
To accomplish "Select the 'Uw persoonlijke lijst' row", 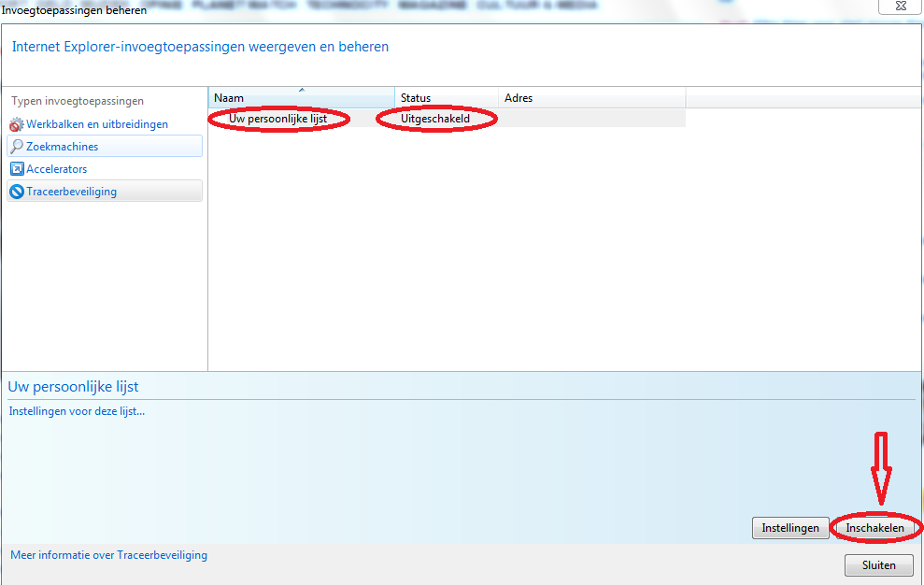I will (277, 119).
